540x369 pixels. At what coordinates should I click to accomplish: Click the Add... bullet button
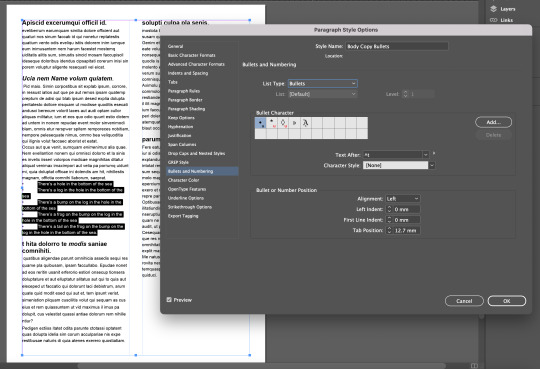(494, 122)
